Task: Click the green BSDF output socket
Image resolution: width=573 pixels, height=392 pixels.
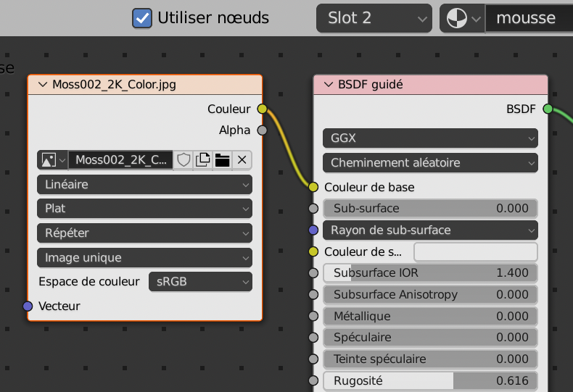Action: tap(548, 109)
